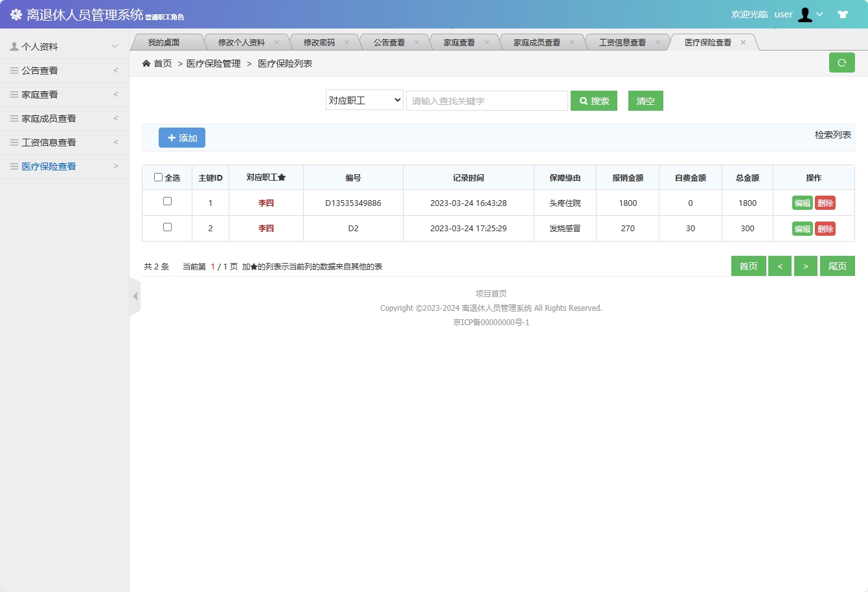Screen dimensions: 868x592
Task: Check the checkbox on the D13535349886 row
Action: (x=167, y=202)
